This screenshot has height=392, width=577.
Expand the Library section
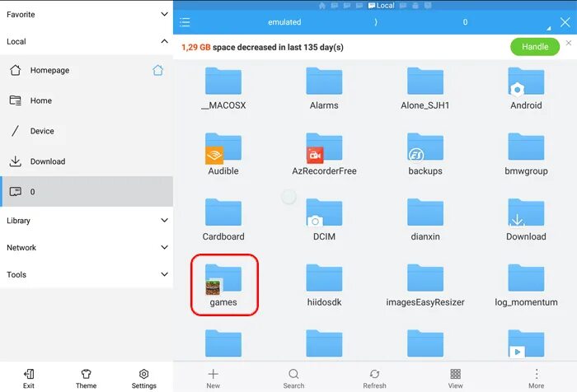click(165, 220)
